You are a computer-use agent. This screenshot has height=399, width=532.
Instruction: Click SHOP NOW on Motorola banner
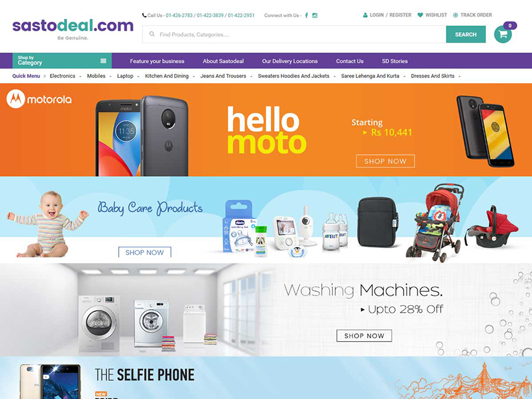click(385, 161)
